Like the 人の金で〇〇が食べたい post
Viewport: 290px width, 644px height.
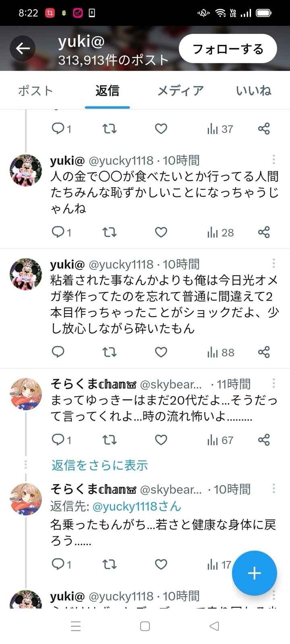point(161,232)
